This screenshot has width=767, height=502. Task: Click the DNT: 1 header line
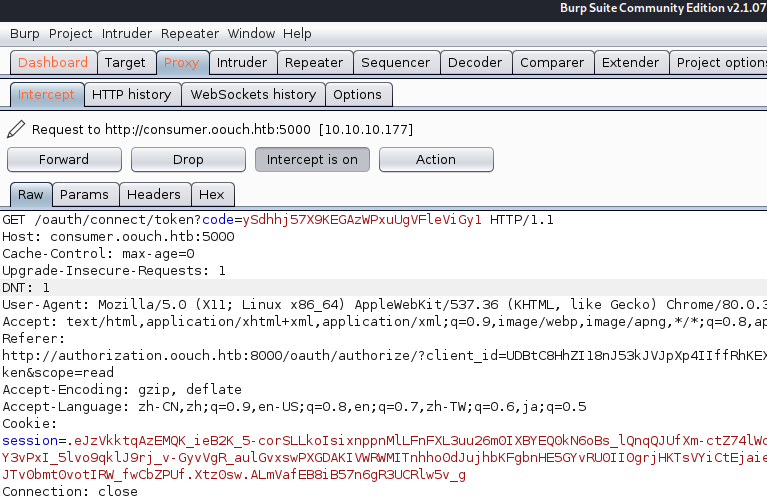coord(26,288)
